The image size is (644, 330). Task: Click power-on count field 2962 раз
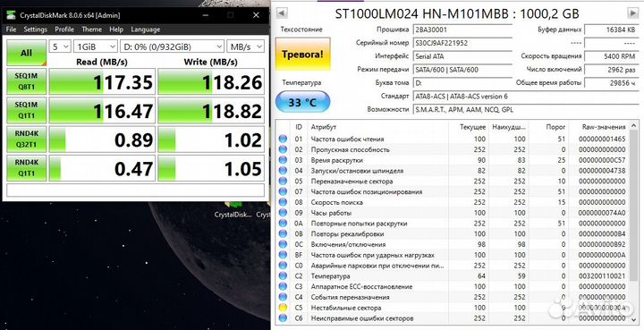(x=611, y=70)
